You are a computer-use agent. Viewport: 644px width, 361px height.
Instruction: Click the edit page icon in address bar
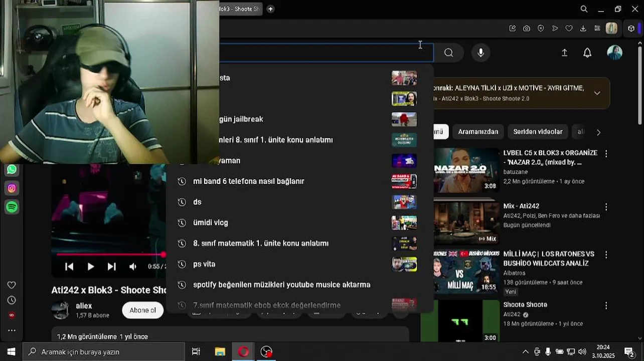click(513, 29)
